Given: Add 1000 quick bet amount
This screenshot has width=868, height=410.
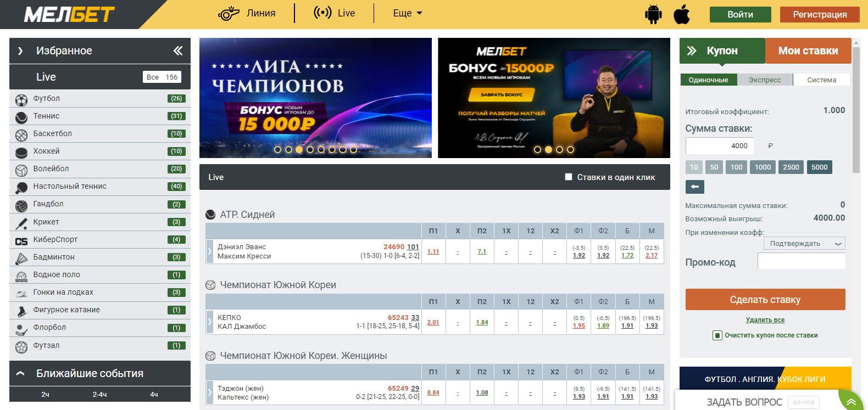Looking at the screenshot, I should pos(763,167).
